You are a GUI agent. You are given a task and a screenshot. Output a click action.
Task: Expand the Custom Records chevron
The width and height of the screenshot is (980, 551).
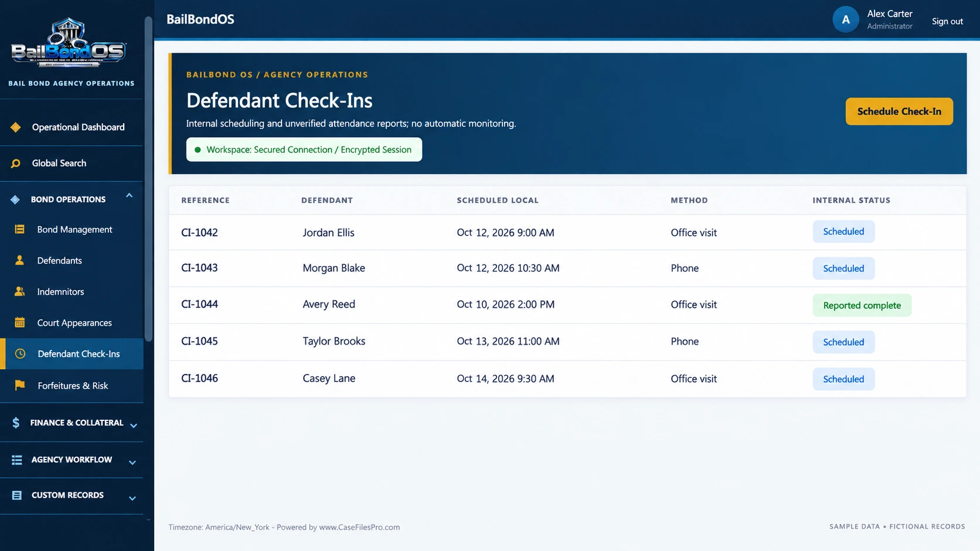click(x=132, y=498)
